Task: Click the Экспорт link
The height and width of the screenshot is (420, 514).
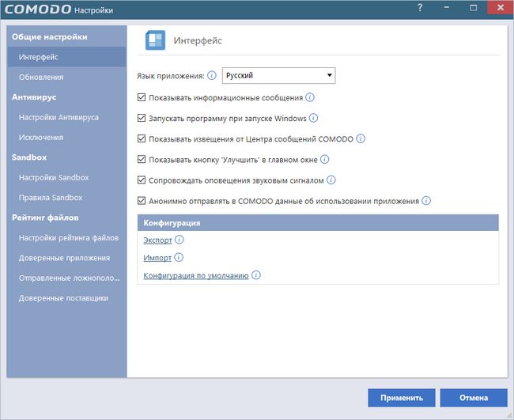Action: pyautogui.click(x=157, y=240)
